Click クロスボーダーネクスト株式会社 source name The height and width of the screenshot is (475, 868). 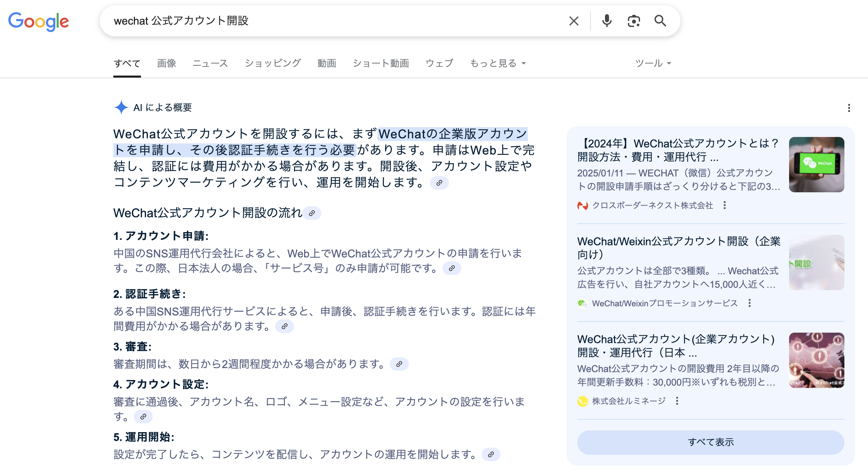(x=653, y=205)
